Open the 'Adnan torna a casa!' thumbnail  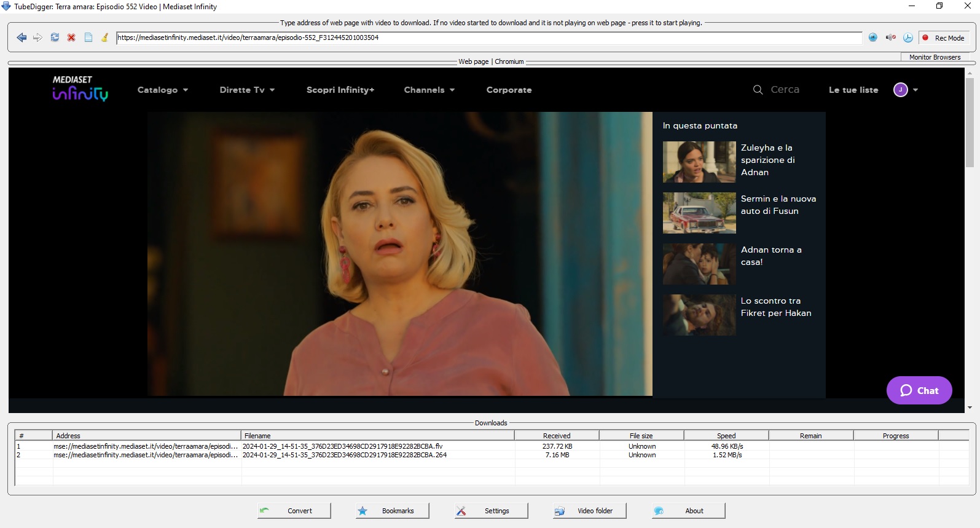pos(699,264)
